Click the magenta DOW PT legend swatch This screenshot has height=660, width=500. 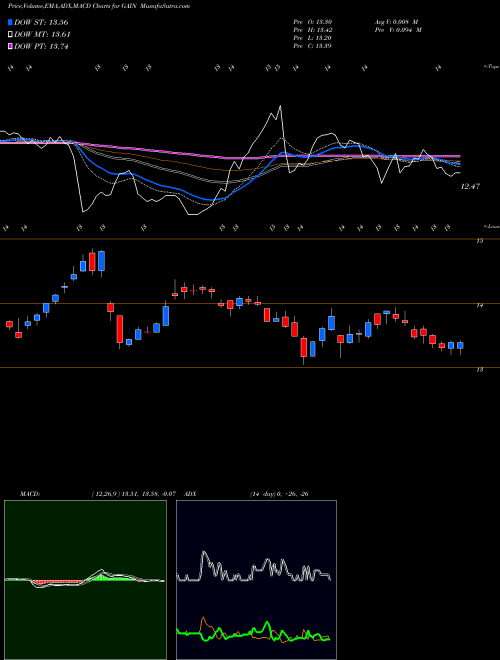pos(10,46)
